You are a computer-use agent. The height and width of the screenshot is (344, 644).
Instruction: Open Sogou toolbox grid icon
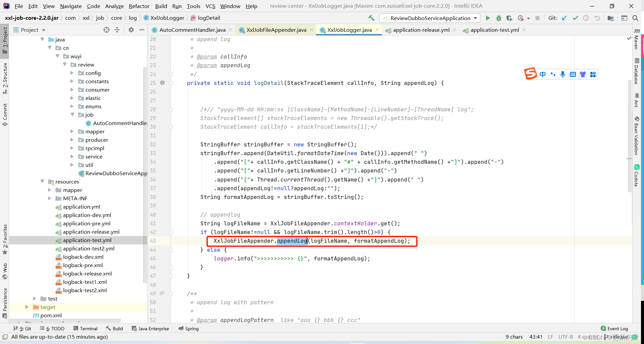pyautogui.click(x=593, y=74)
